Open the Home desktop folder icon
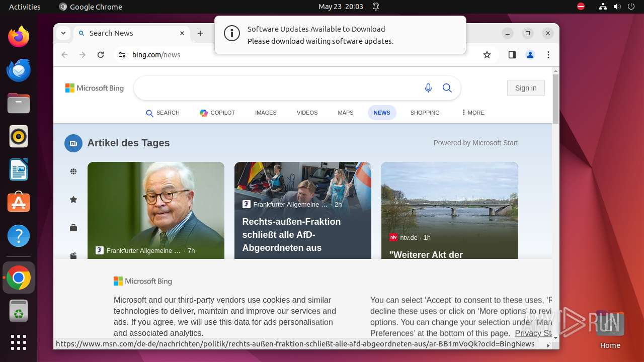Screen dimensions: 644x362 click(610, 330)
